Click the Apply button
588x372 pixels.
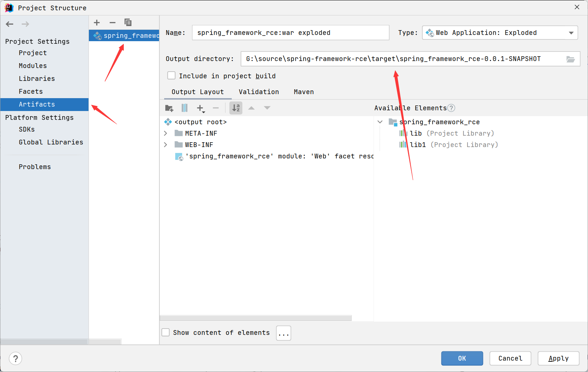pyautogui.click(x=558, y=358)
